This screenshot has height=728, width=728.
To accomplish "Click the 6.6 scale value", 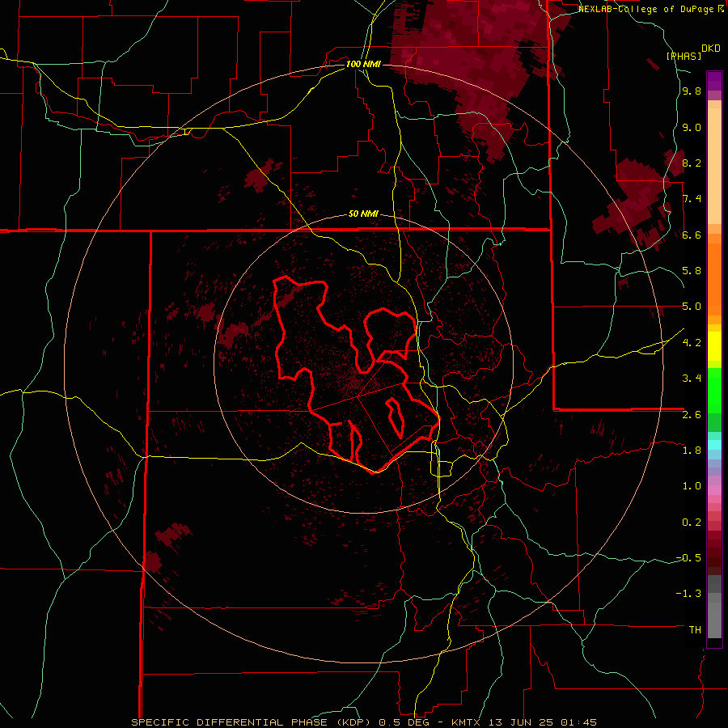I will click(692, 235).
